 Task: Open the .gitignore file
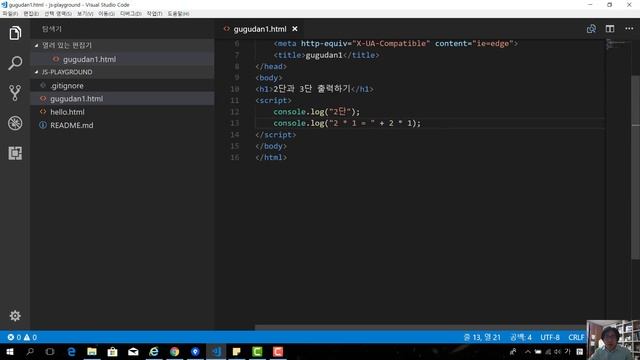(122, 86)
